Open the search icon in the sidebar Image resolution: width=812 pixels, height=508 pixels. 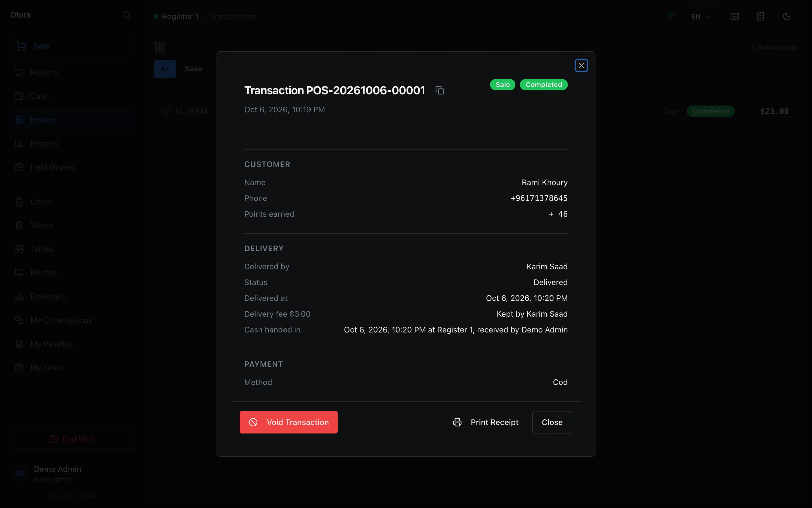[126, 15]
